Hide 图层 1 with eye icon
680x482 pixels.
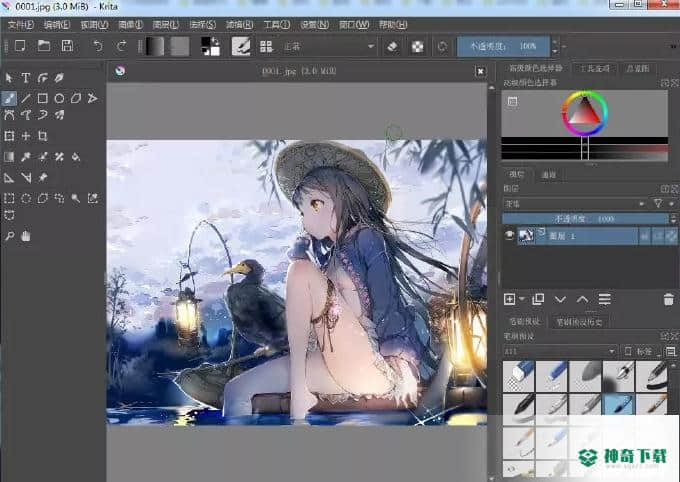tap(509, 236)
